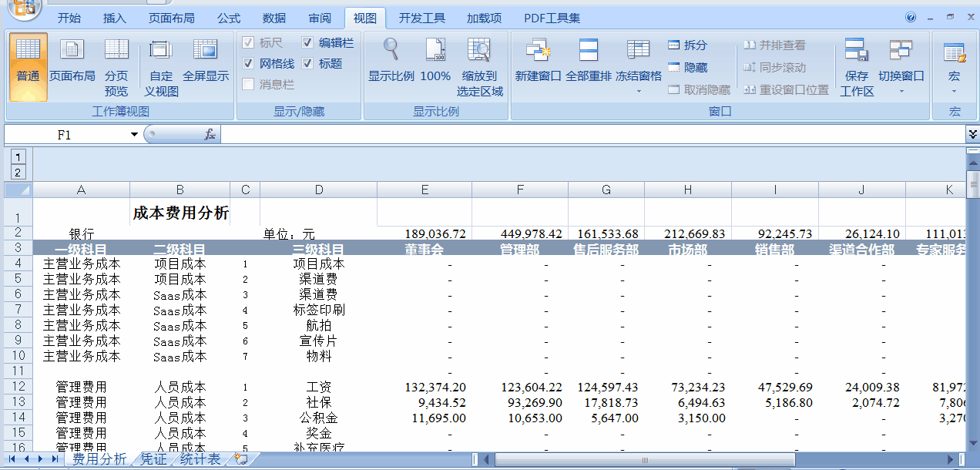Open 审阅 ribbon tab

[320, 18]
